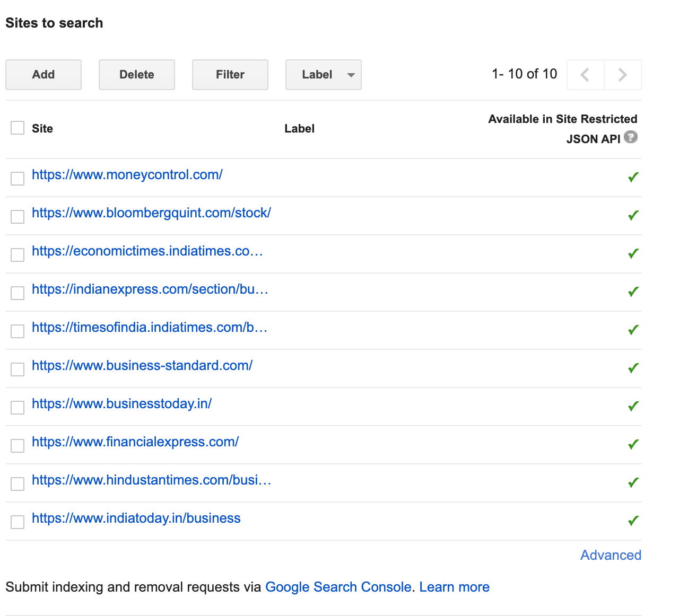Image resolution: width=679 pixels, height=616 pixels.
Task: Click the moneycontrol row green checkmark
Action: [633, 177]
